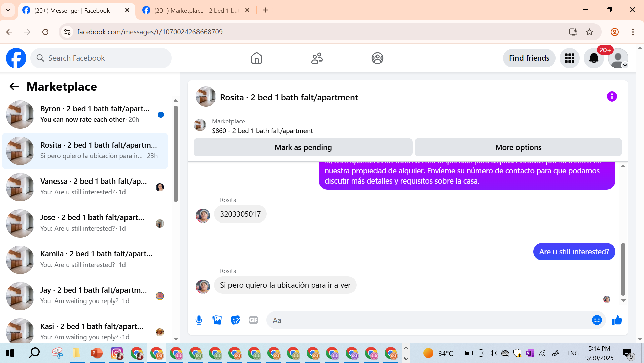Open the volume control in system tray

493,353
